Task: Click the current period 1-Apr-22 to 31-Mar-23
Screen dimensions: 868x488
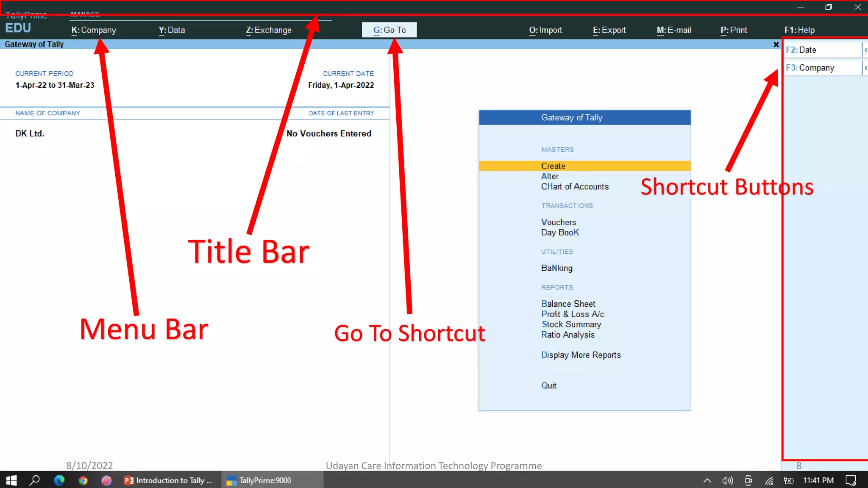Action: tap(55, 85)
